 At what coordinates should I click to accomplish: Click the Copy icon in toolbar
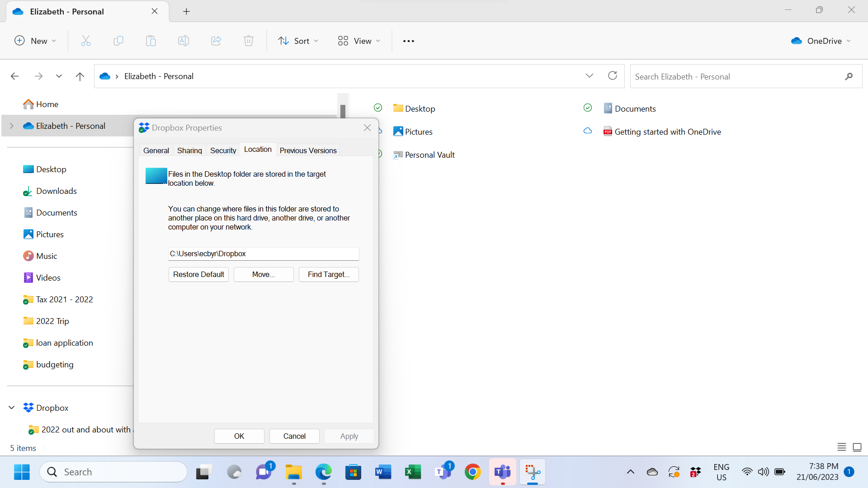pyautogui.click(x=118, y=41)
